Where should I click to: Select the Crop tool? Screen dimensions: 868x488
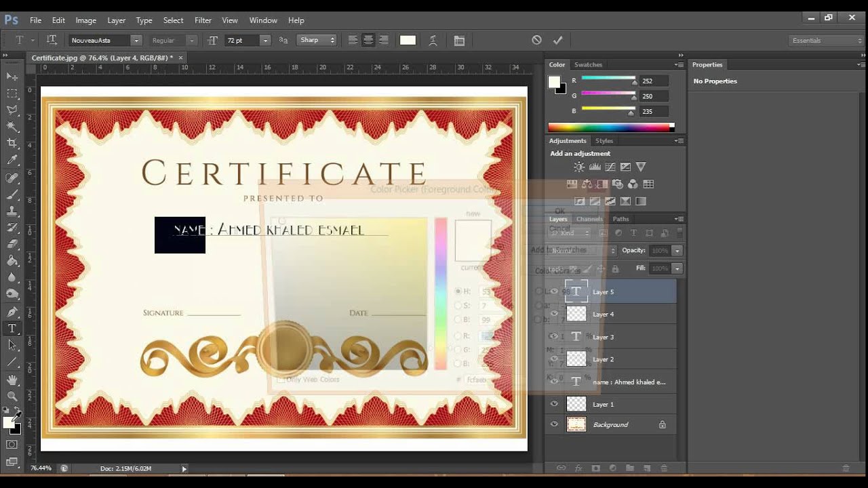(x=12, y=143)
